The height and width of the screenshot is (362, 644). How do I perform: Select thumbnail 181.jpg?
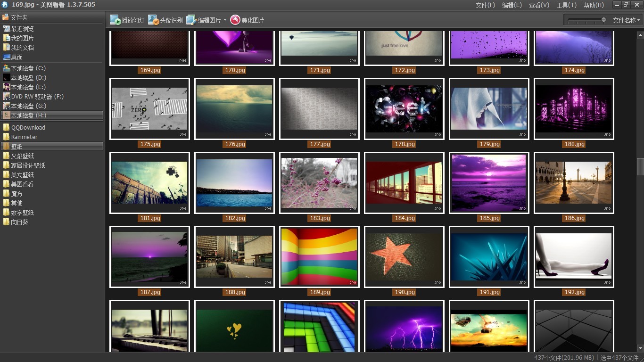[x=149, y=183]
